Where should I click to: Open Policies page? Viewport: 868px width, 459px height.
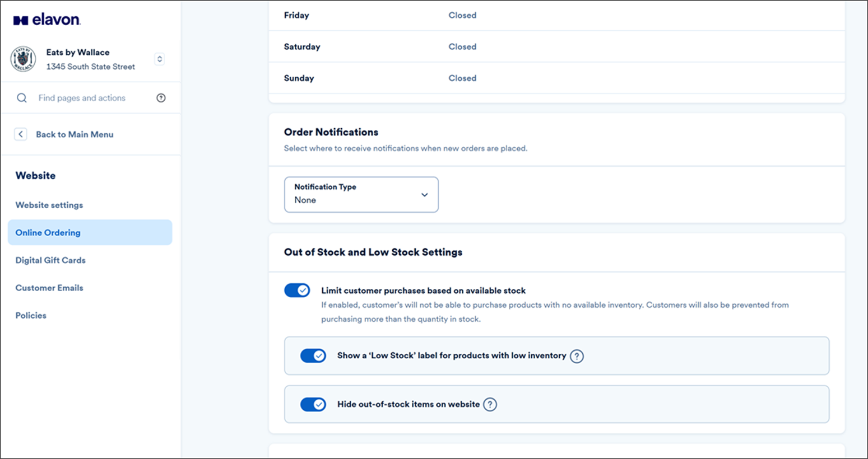(31, 315)
